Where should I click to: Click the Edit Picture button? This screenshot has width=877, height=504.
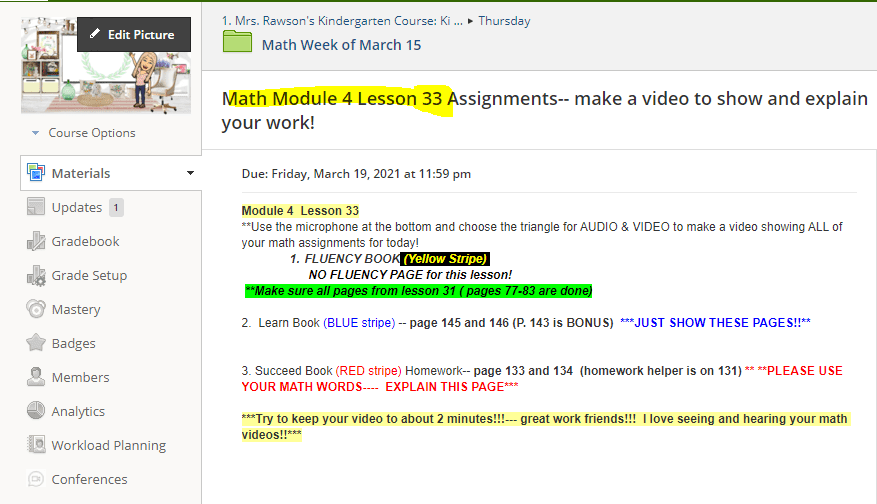tap(134, 34)
